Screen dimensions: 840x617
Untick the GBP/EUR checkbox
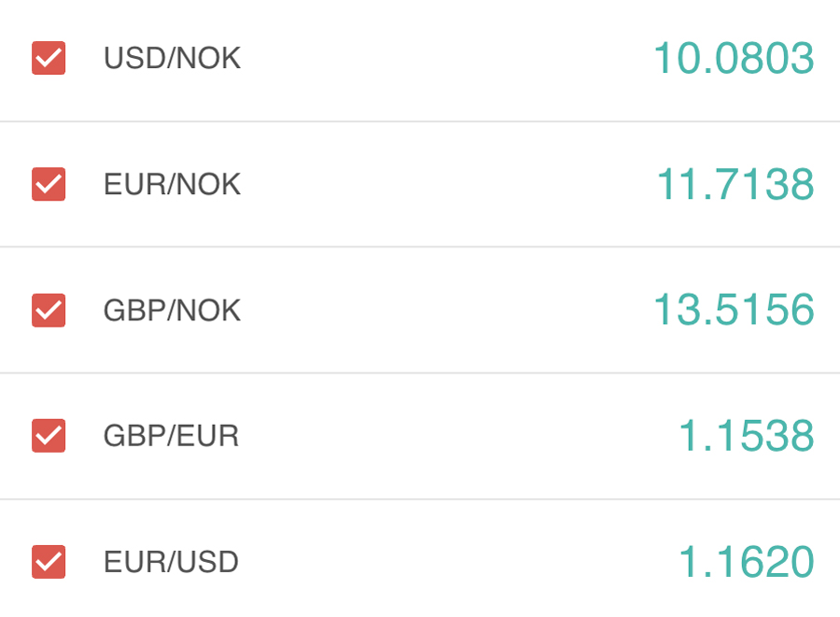coord(49,436)
